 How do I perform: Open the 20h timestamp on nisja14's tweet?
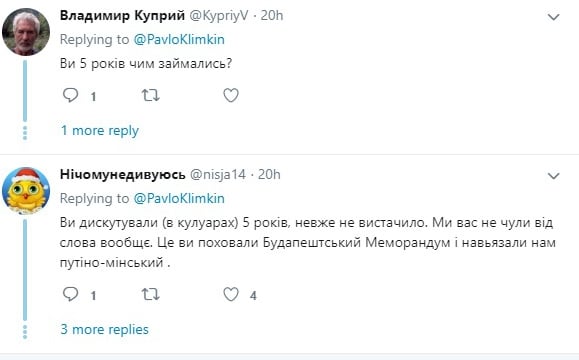(269, 174)
